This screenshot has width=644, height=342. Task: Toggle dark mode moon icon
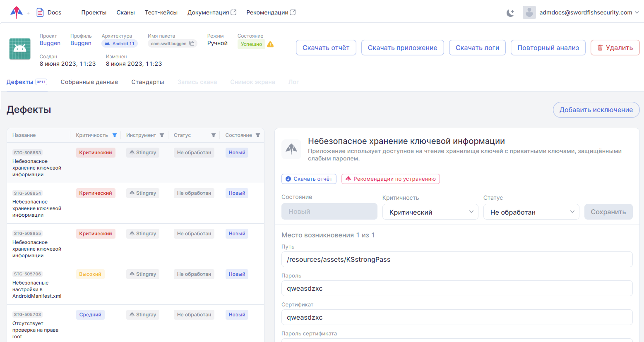click(510, 13)
